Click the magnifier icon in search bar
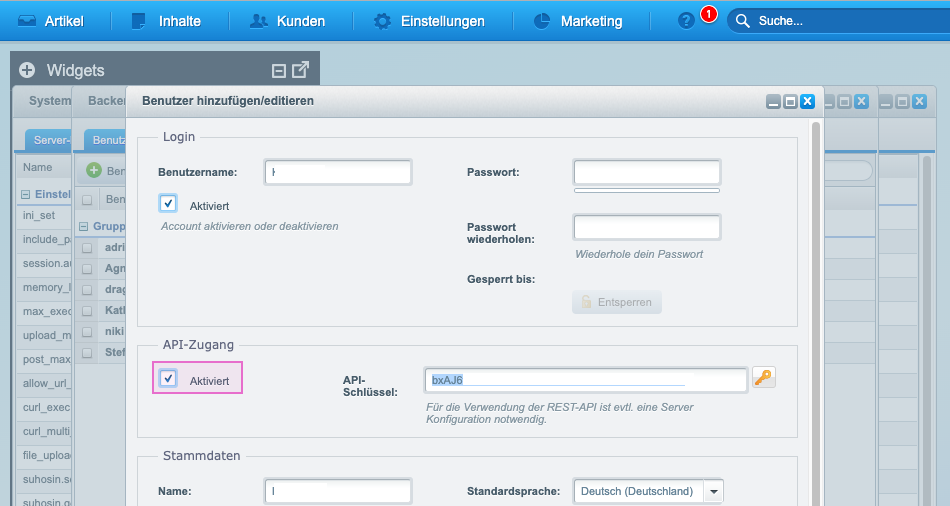Viewport: 950px width, 506px height. (743, 21)
